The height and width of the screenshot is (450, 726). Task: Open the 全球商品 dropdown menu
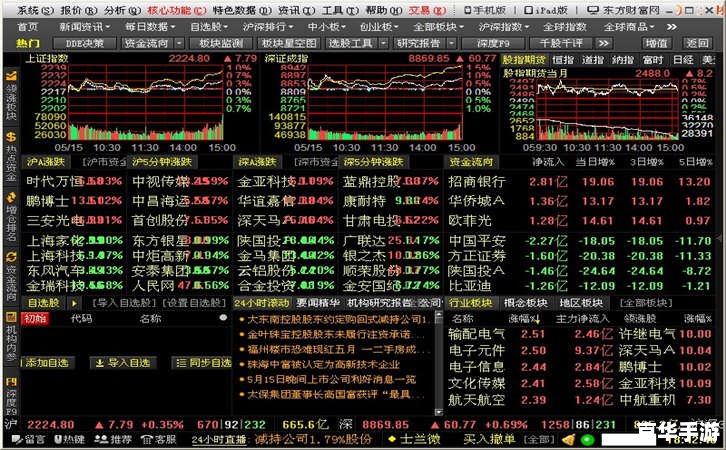click(629, 27)
